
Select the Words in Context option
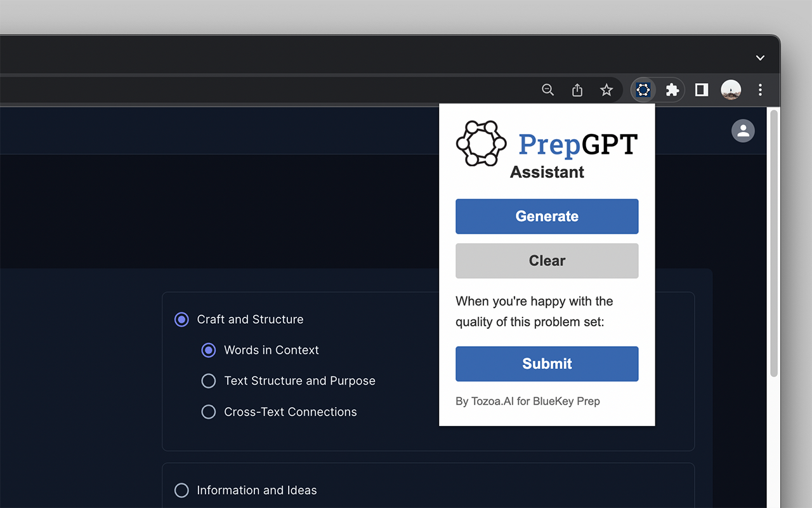click(209, 350)
